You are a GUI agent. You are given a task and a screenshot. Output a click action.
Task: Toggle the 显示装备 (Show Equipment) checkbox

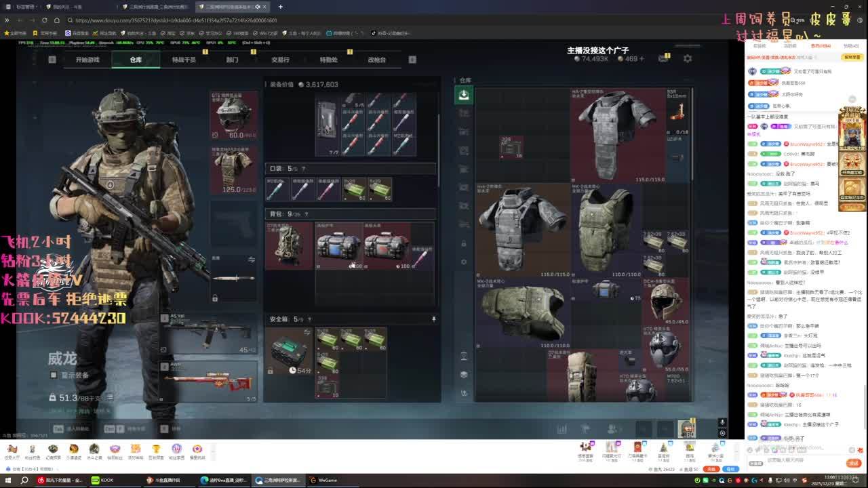click(x=54, y=375)
